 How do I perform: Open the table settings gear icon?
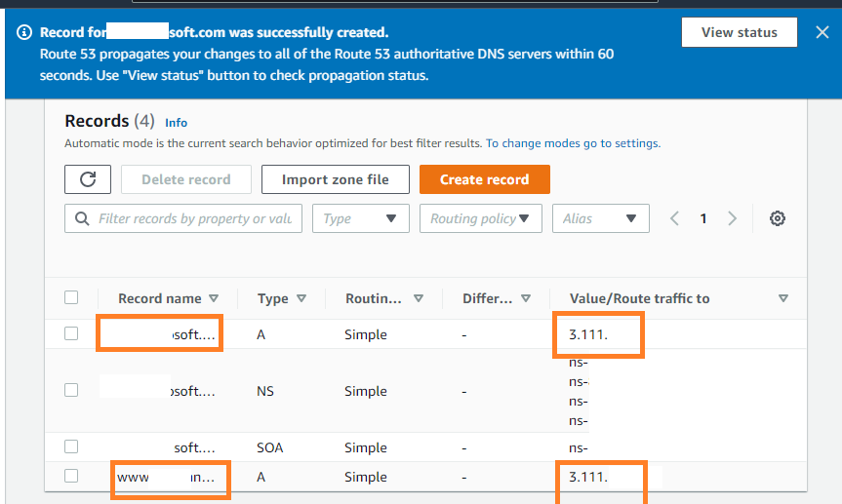click(x=778, y=218)
